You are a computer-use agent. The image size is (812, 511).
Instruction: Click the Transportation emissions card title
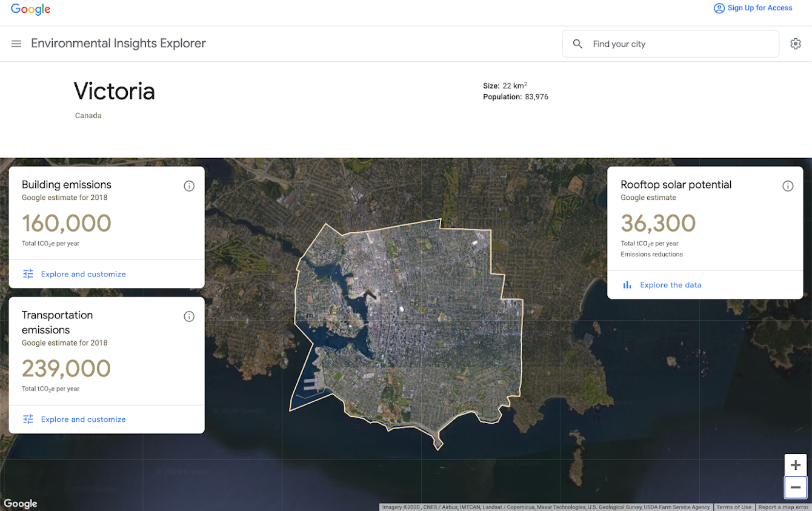tap(58, 322)
